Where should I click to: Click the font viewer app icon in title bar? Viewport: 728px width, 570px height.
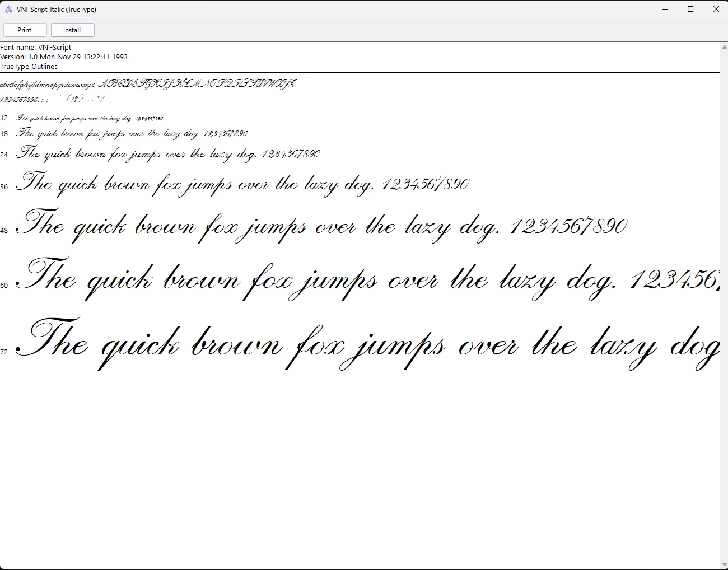point(8,10)
